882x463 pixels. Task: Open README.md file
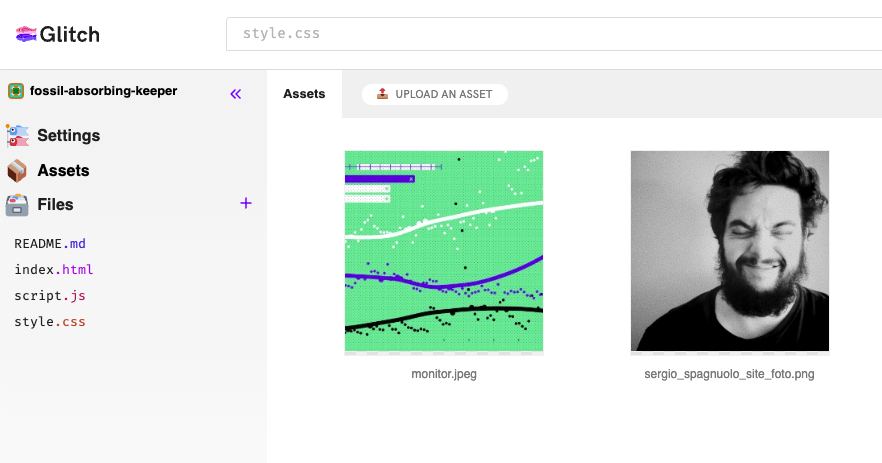pyautogui.click(x=50, y=244)
